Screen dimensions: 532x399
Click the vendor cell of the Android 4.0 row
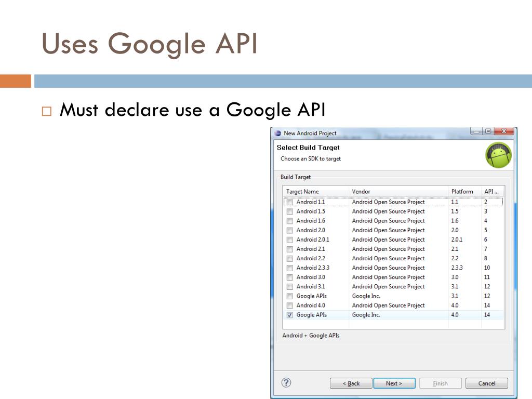coord(389,305)
